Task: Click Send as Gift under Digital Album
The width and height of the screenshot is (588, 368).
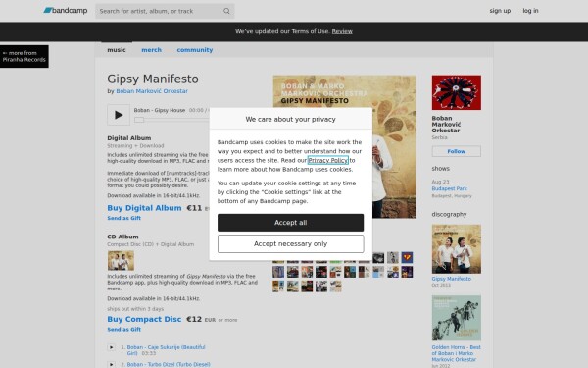Action: 124,218
